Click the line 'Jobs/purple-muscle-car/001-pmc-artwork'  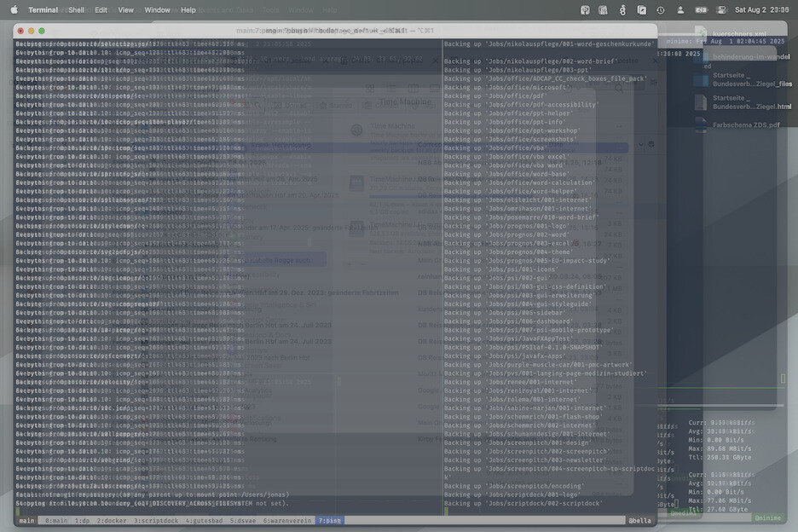tap(539, 364)
